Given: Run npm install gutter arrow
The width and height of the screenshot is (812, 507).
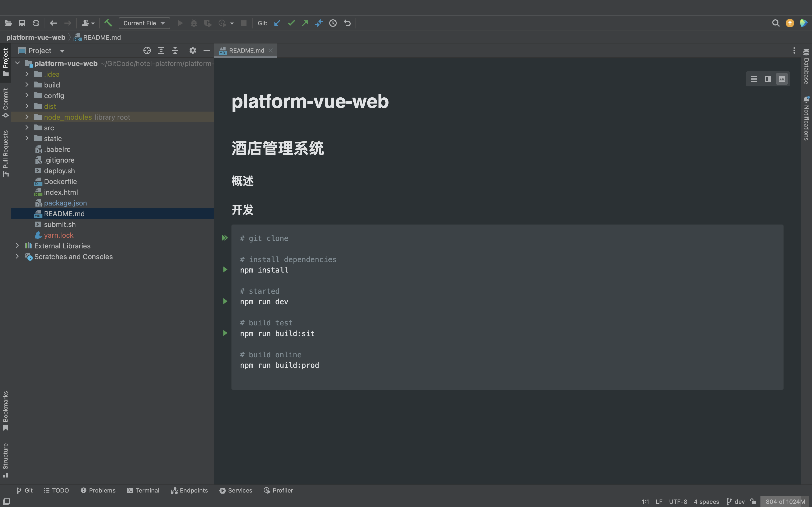Looking at the screenshot, I should coord(225,270).
